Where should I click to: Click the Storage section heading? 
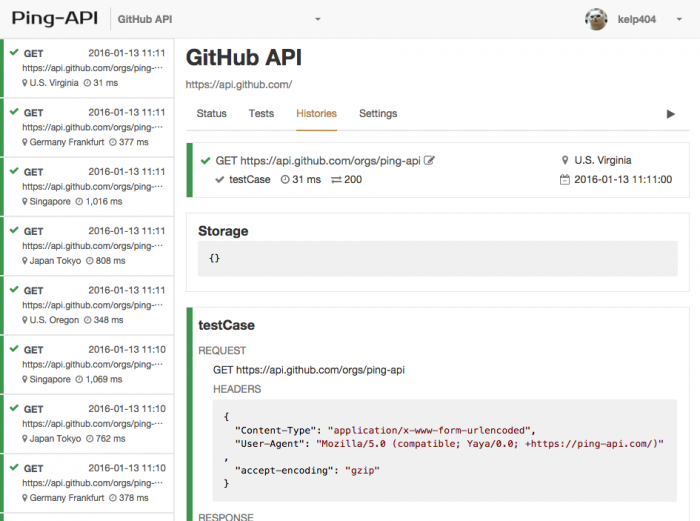(223, 231)
